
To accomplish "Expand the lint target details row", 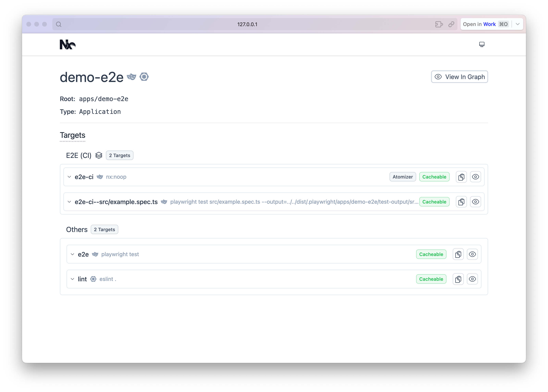I will [72, 279].
